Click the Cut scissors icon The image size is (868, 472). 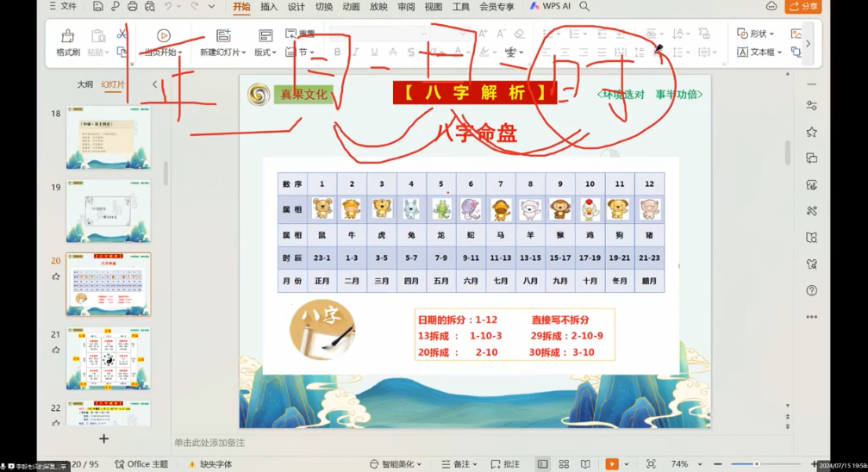tap(122, 34)
